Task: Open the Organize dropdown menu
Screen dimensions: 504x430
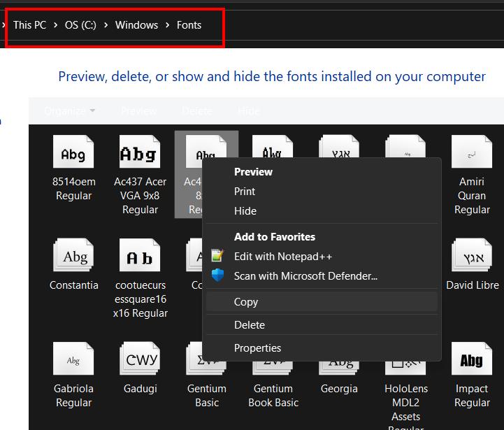Action: click(70, 110)
